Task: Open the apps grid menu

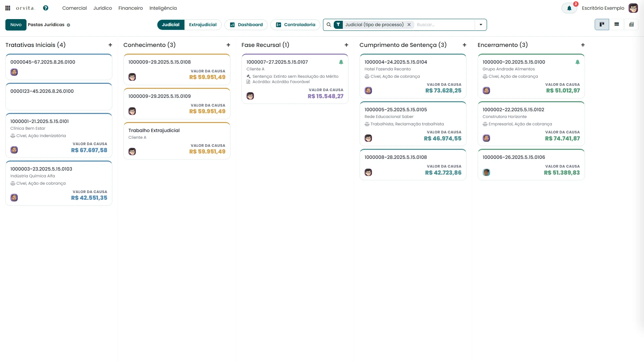Action: tap(8, 8)
